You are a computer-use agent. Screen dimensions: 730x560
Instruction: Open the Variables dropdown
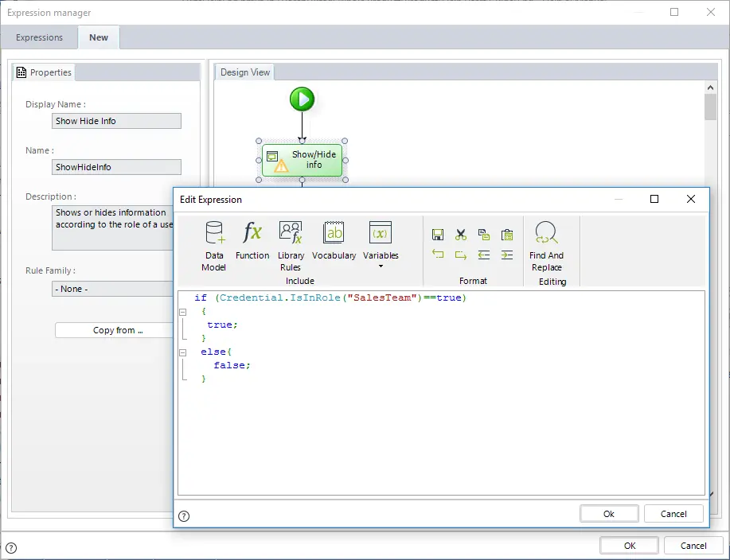381,245
